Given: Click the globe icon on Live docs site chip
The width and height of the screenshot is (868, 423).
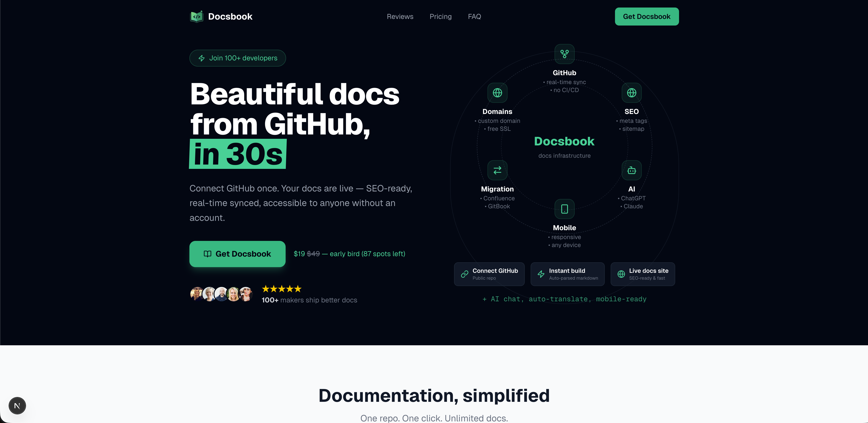Looking at the screenshot, I should 621,274.
